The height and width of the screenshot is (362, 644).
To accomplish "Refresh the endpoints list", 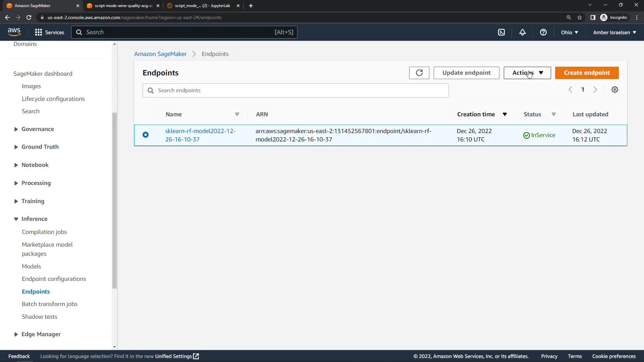I will (x=419, y=73).
